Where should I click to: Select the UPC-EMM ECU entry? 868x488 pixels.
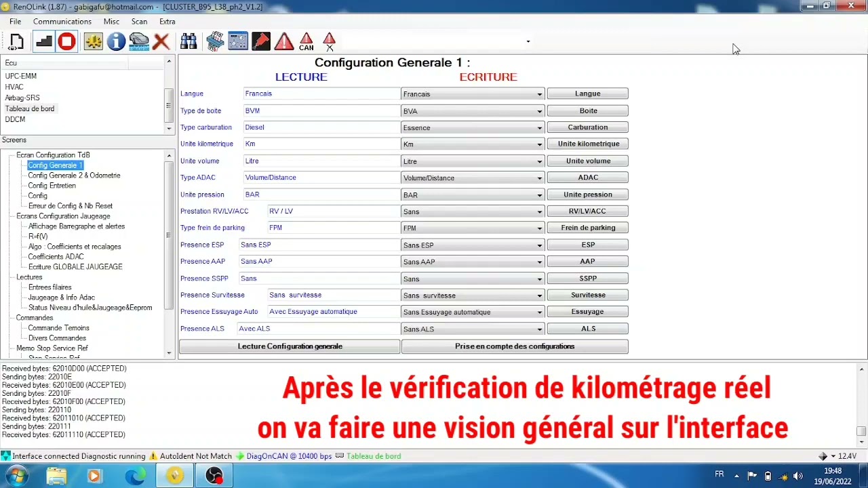coord(21,76)
